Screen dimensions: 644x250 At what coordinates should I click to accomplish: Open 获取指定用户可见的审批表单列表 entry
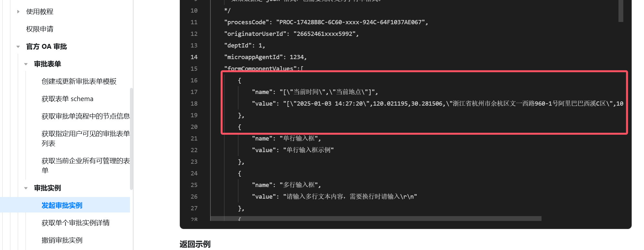coord(86,138)
